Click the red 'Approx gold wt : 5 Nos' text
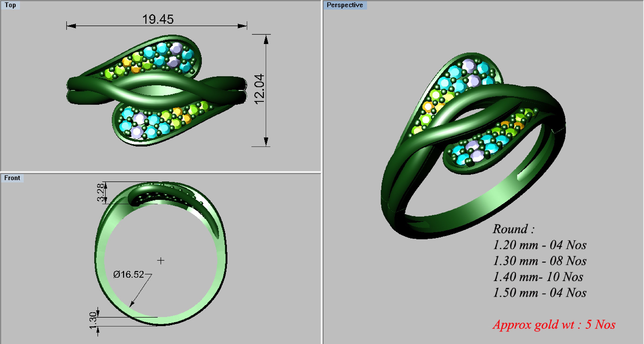644x344 pixels. (x=554, y=325)
